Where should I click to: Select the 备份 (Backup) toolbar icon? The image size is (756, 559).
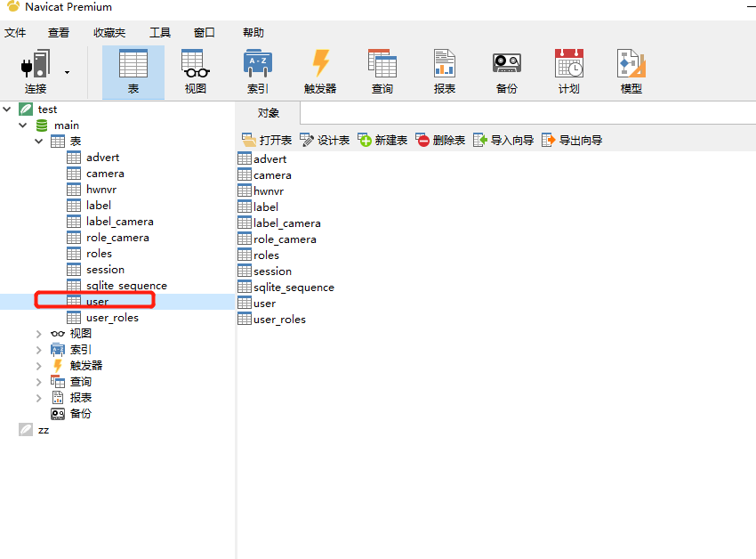tap(506, 71)
